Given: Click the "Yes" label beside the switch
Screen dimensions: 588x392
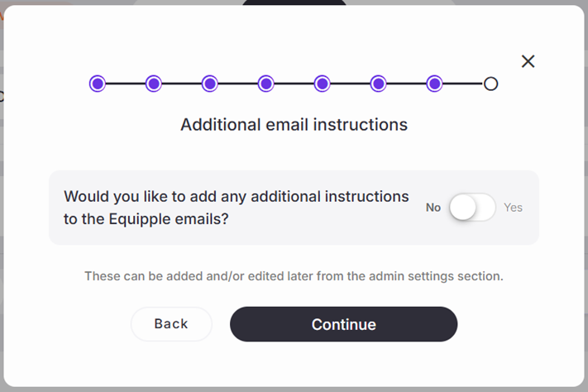Looking at the screenshot, I should click(x=513, y=208).
